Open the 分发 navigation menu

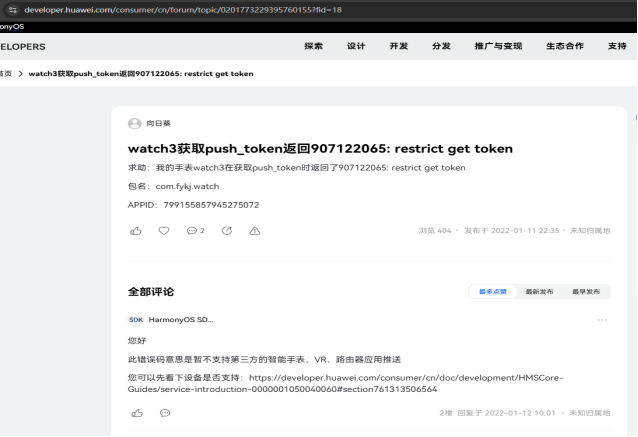tap(441, 46)
